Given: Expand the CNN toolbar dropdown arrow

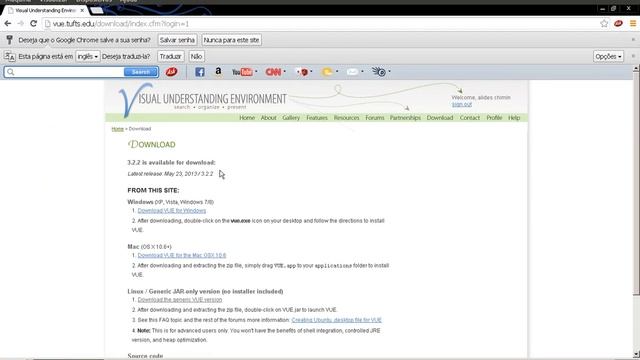Looking at the screenshot, I should 284,72.
